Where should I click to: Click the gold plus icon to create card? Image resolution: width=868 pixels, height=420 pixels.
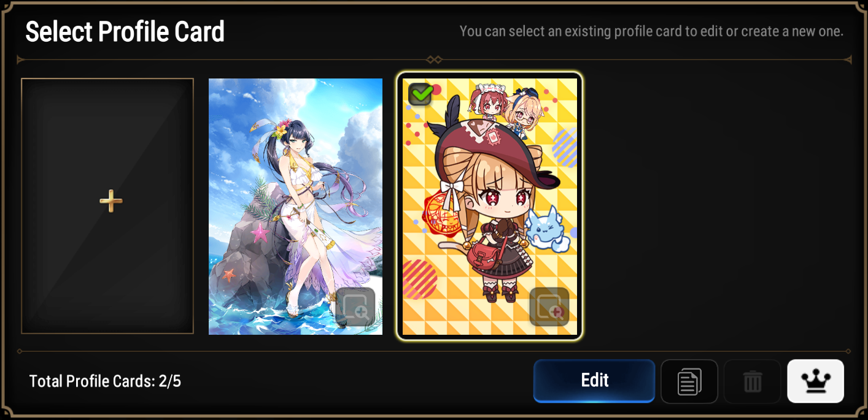[111, 201]
